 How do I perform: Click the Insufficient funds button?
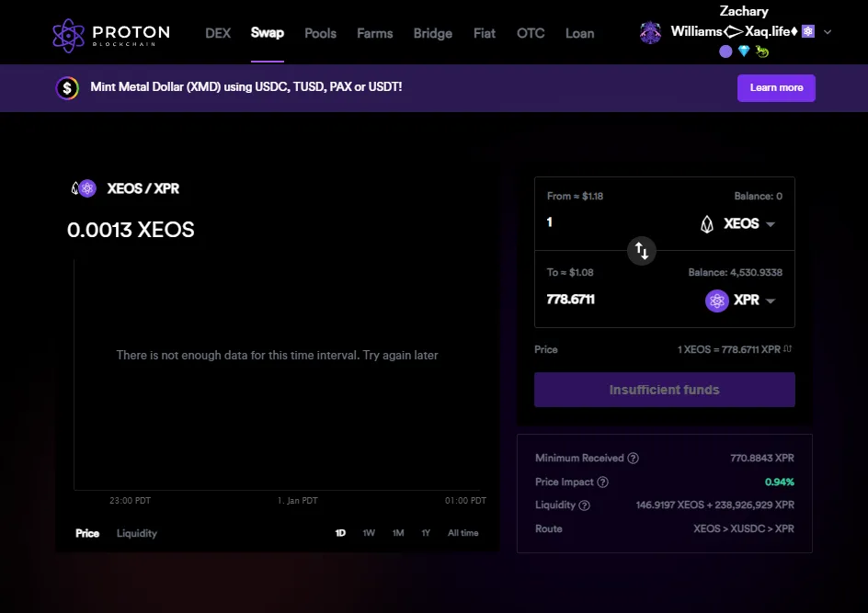pyautogui.click(x=664, y=390)
